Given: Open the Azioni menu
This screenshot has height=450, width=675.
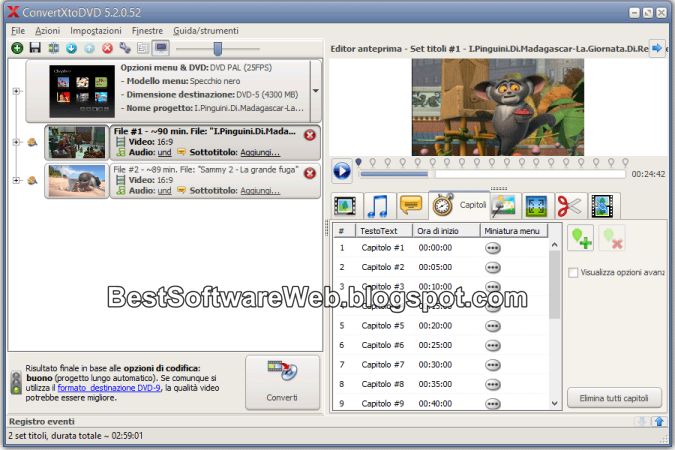Looking at the screenshot, I should pos(47,31).
